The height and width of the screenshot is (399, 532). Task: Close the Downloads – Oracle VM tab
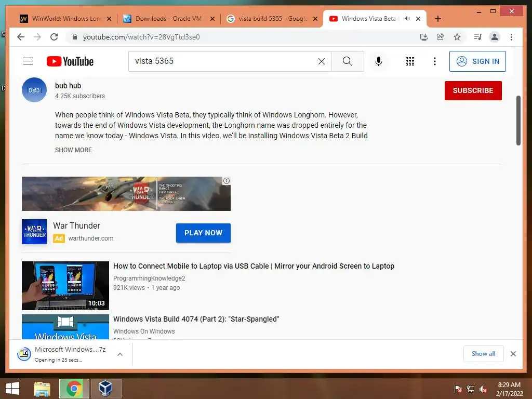(x=212, y=19)
